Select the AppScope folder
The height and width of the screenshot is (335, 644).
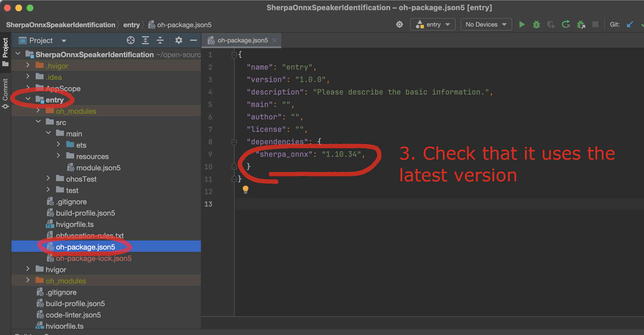(63, 89)
